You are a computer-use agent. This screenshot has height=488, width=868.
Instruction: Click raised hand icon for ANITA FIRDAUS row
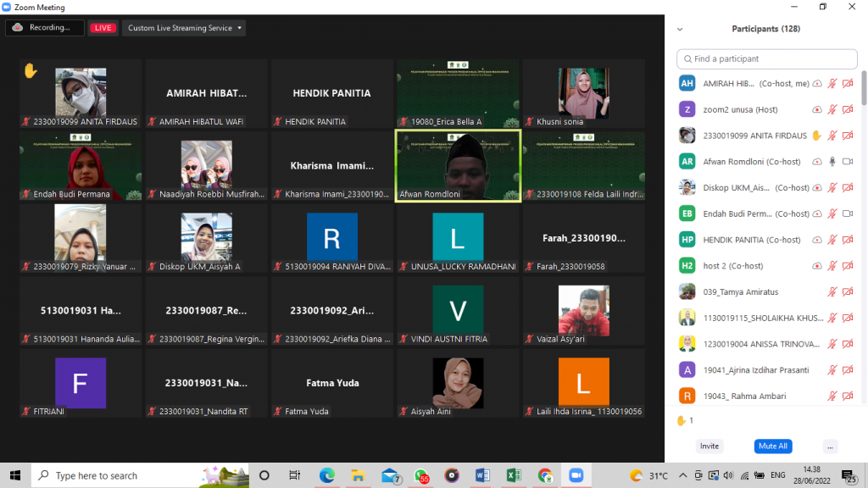(x=816, y=136)
